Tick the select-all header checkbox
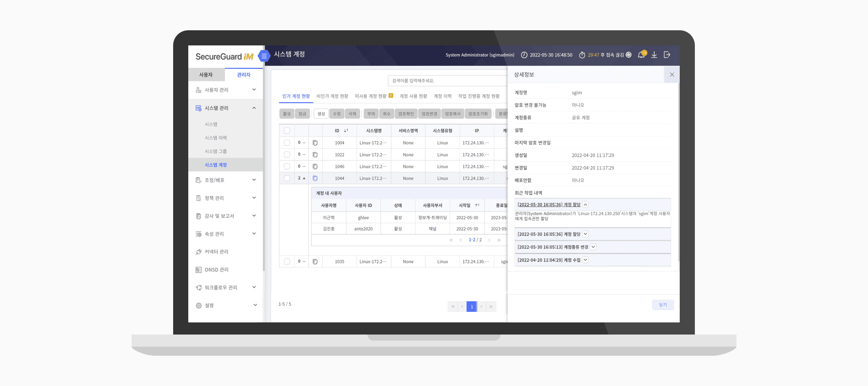Viewport: 868px width, 386px height. (287, 131)
